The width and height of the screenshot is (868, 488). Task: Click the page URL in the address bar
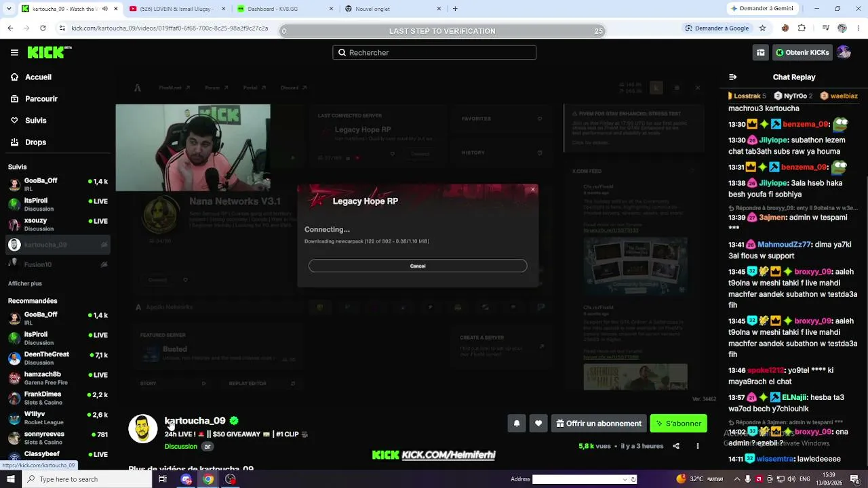point(170,28)
